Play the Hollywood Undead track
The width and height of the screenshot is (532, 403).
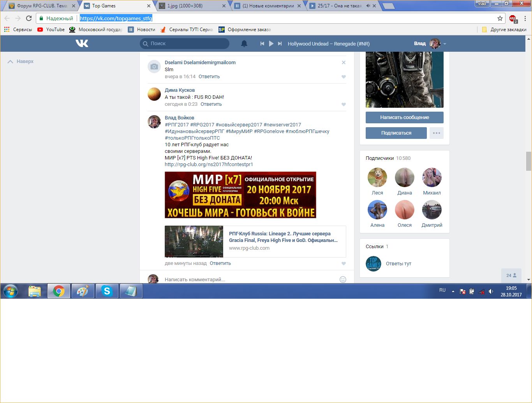(x=271, y=44)
